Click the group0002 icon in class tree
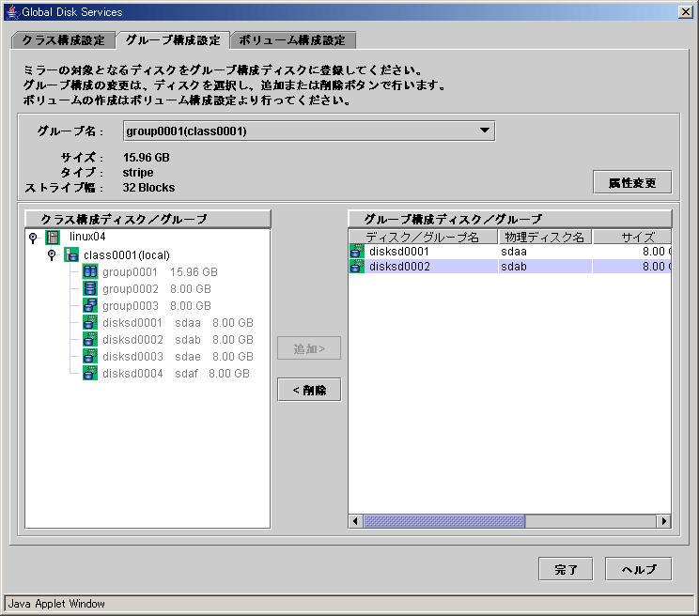Viewport: 699px width, 616px height. click(90, 289)
